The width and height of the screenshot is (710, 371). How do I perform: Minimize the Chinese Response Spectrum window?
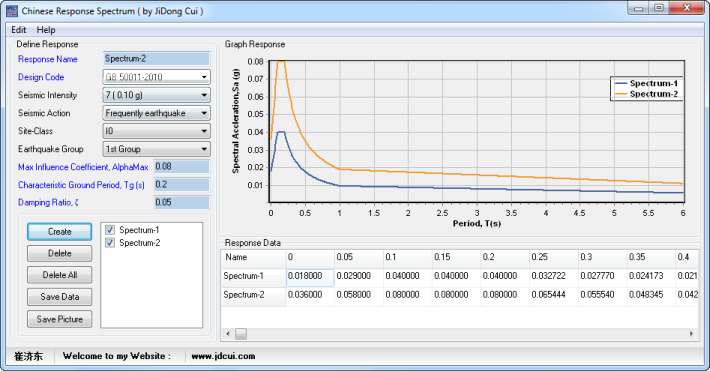click(x=638, y=8)
